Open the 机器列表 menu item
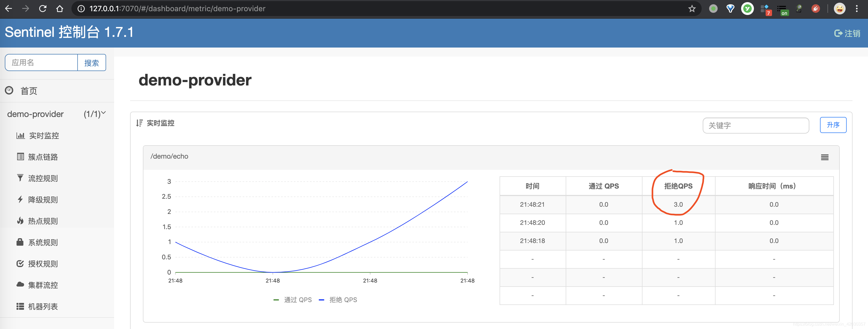This screenshot has height=329, width=868. tap(43, 306)
